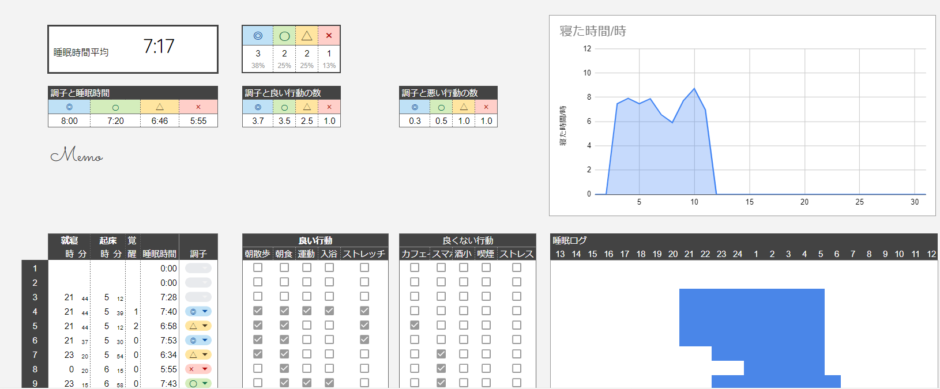940x389 pixels.
Task: Uncheck カフェ checkbox in row 5
Action: coord(414,325)
